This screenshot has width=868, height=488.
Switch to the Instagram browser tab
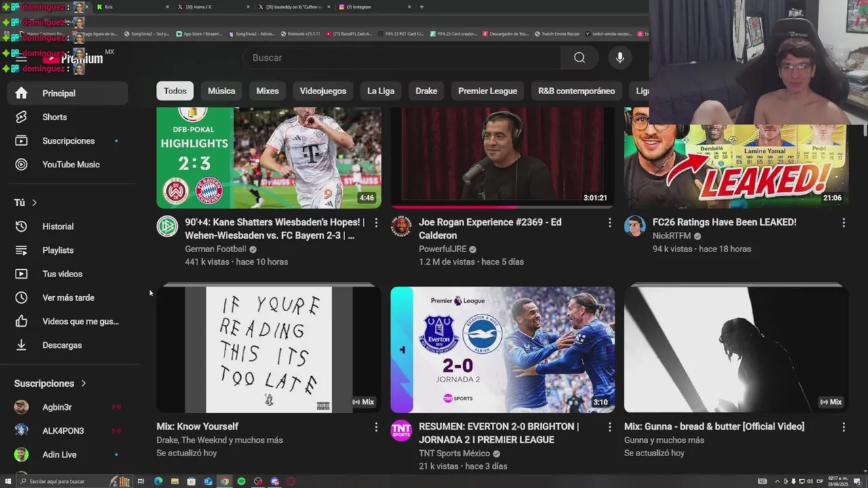(374, 7)
